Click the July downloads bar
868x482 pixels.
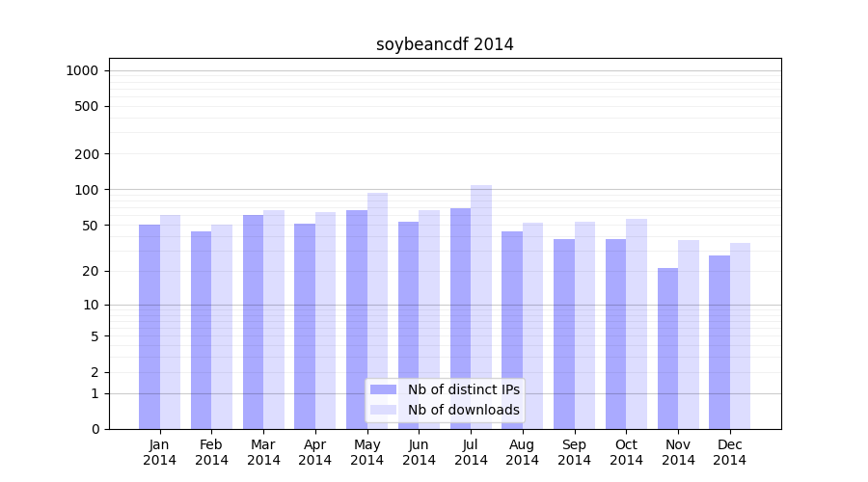[481, 307]
